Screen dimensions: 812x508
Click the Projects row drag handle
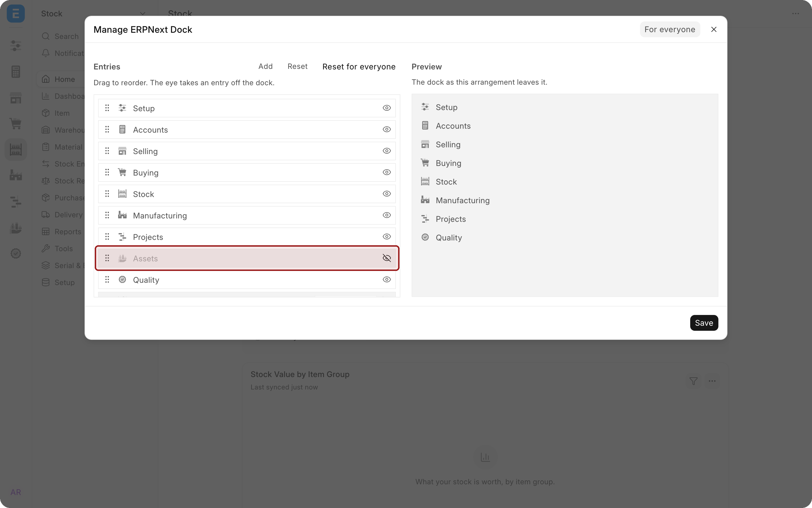coord(107,237)
